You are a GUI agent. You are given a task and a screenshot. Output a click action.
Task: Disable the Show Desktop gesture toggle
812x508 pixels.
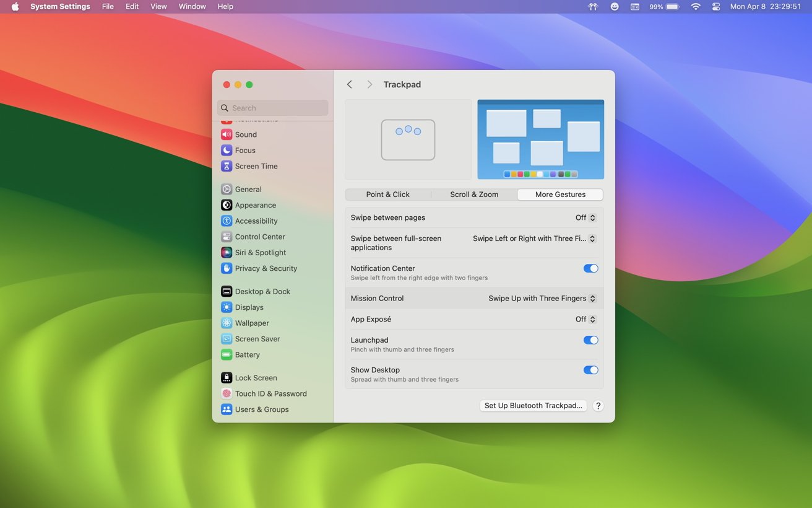click(x=590, y=370)
